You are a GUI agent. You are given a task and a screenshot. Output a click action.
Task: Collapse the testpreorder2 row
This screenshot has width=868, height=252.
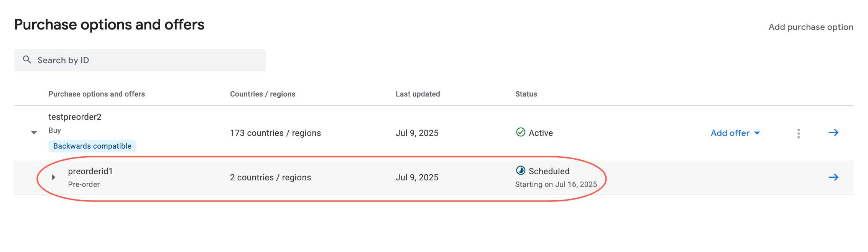tap(34, 133)
